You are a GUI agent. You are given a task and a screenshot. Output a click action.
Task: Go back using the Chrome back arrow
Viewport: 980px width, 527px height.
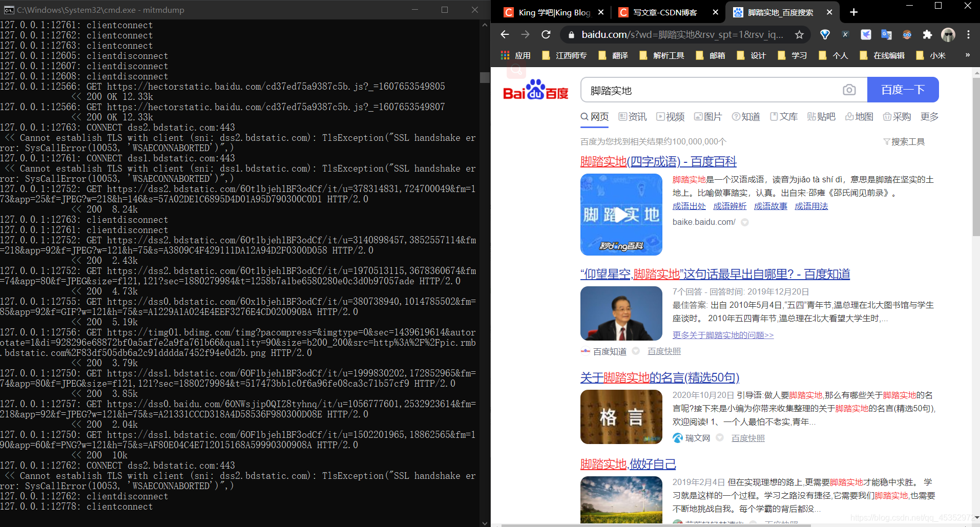(505, 34)
